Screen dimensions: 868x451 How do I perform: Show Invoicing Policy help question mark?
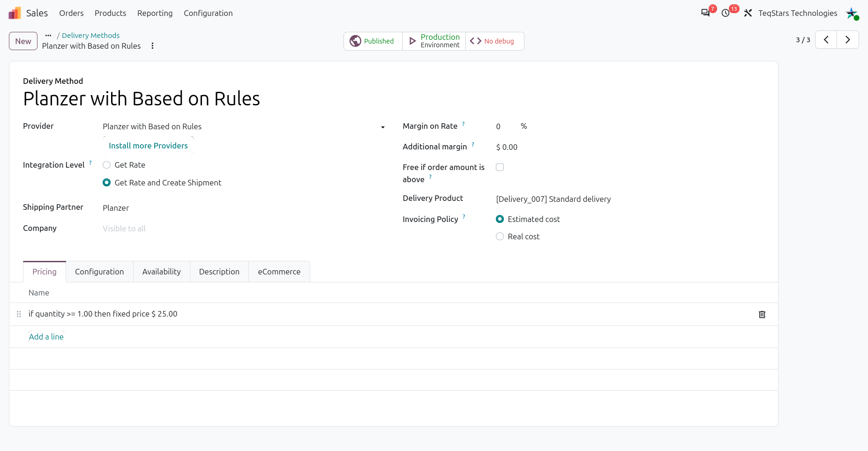(464, 217)
